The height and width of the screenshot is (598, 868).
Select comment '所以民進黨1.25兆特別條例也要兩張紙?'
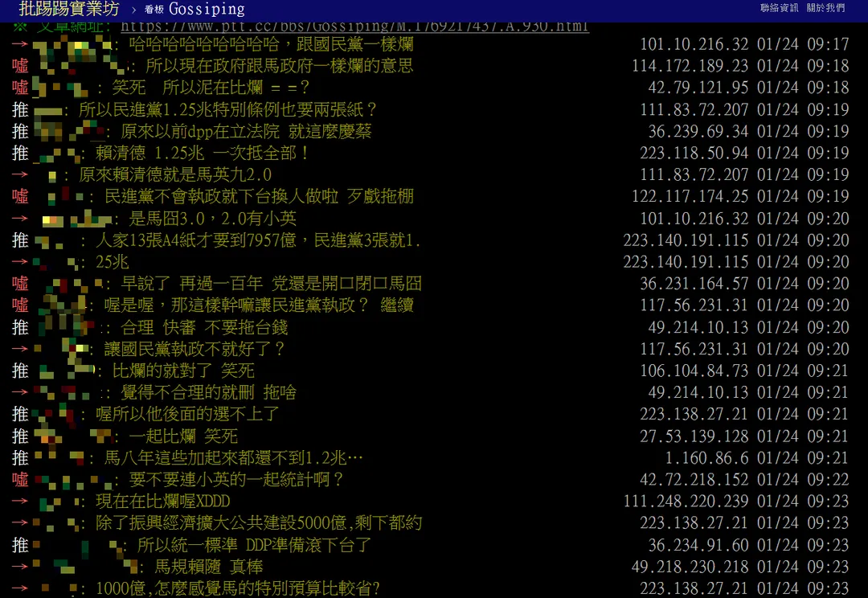click(x=227, y=109)
